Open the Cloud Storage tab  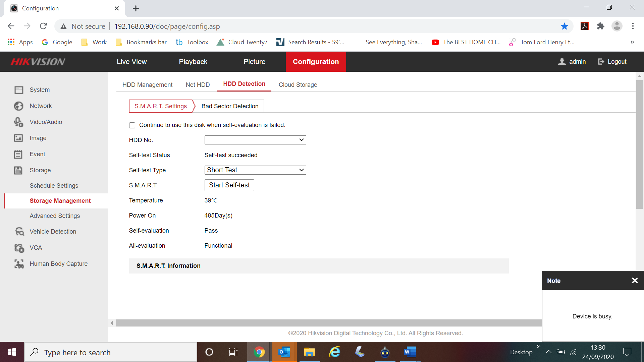[298, 85]
